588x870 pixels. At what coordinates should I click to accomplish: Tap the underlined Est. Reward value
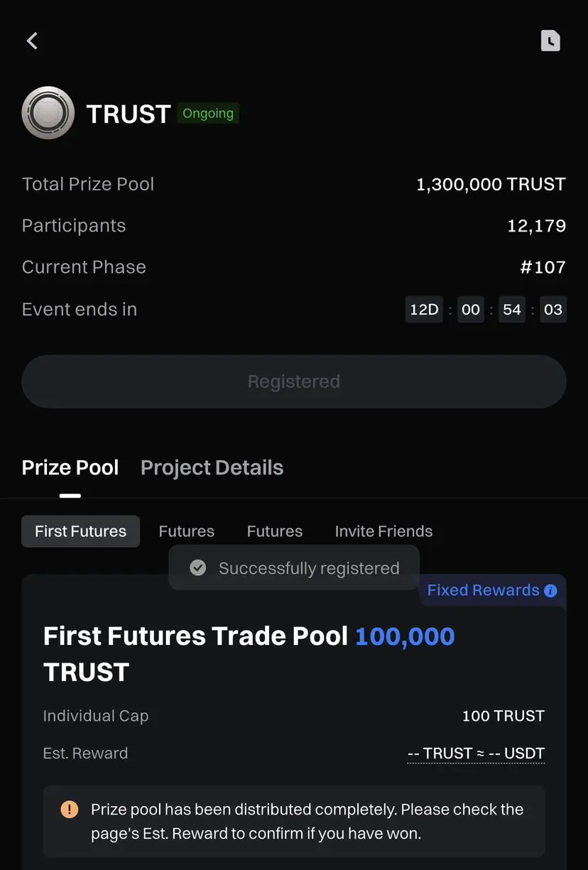(476, 754)
